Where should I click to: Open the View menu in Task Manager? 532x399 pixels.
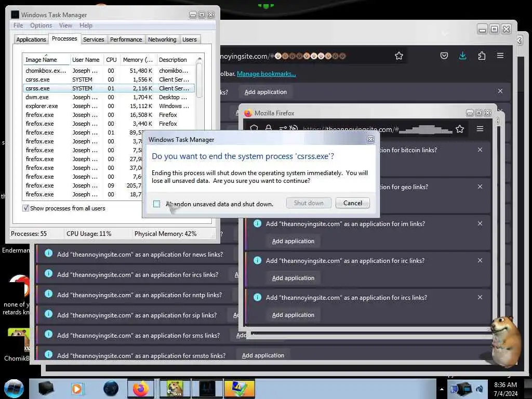click(x=65, y=25)
